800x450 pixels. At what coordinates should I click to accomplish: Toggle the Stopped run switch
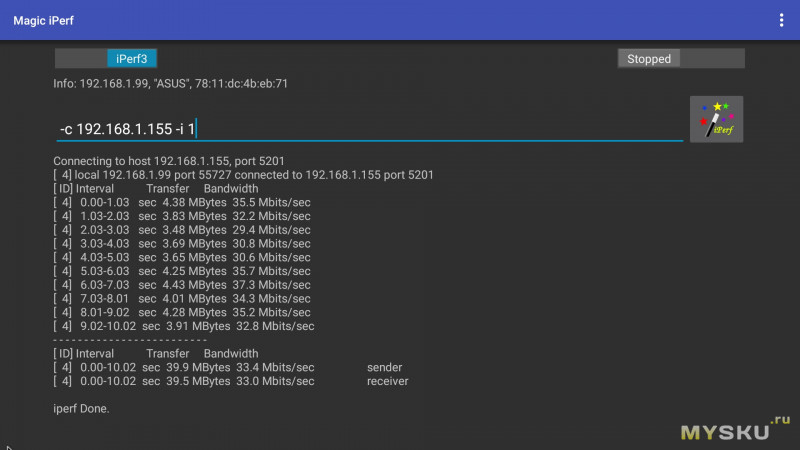pos(681,59)
